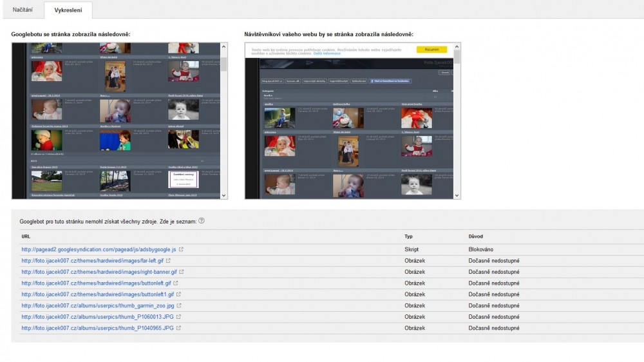
Task: Click the Další informace cookie link
Action: point(327,53)
